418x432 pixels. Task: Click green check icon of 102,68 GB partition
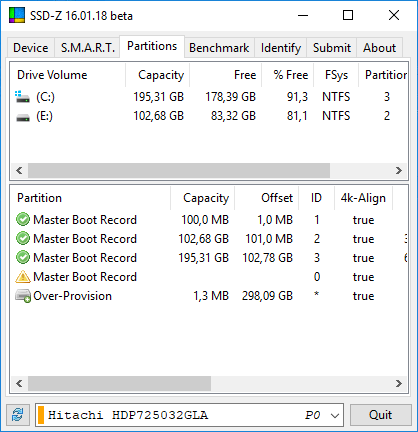(23, 238)
